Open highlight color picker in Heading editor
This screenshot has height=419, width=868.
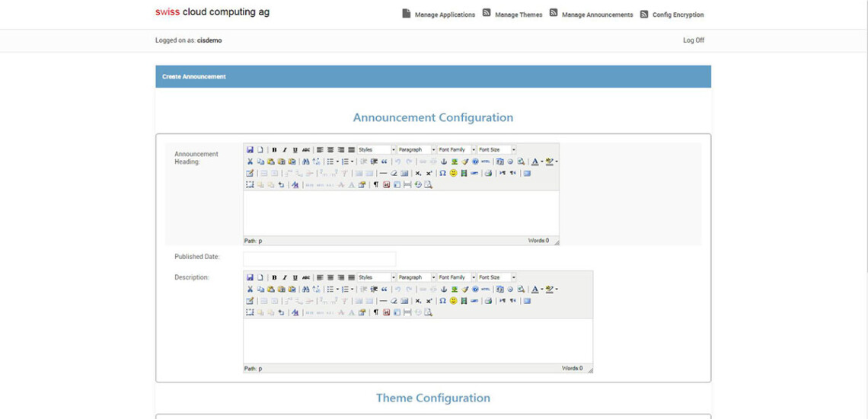point(556,162)
